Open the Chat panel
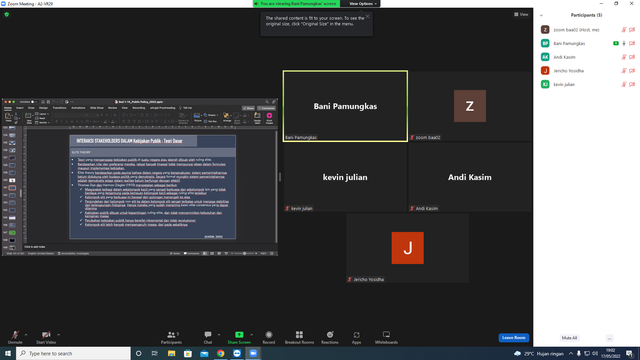 [x=208, y=337]
